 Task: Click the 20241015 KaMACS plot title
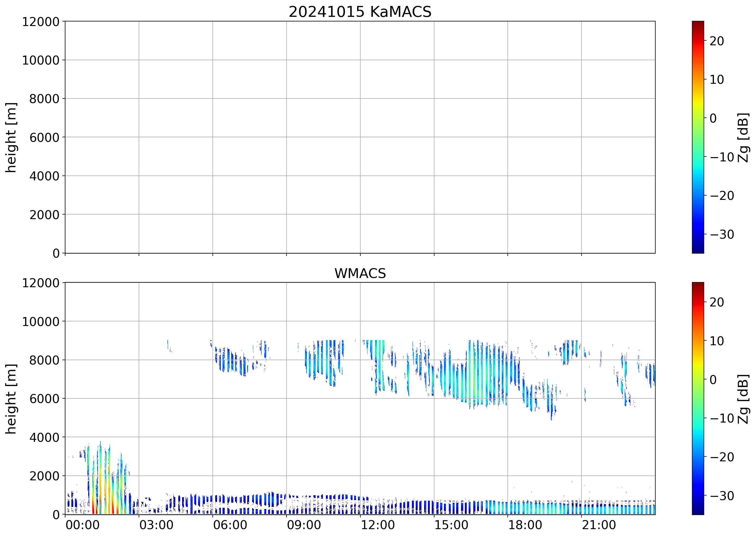tap(360, 12)
